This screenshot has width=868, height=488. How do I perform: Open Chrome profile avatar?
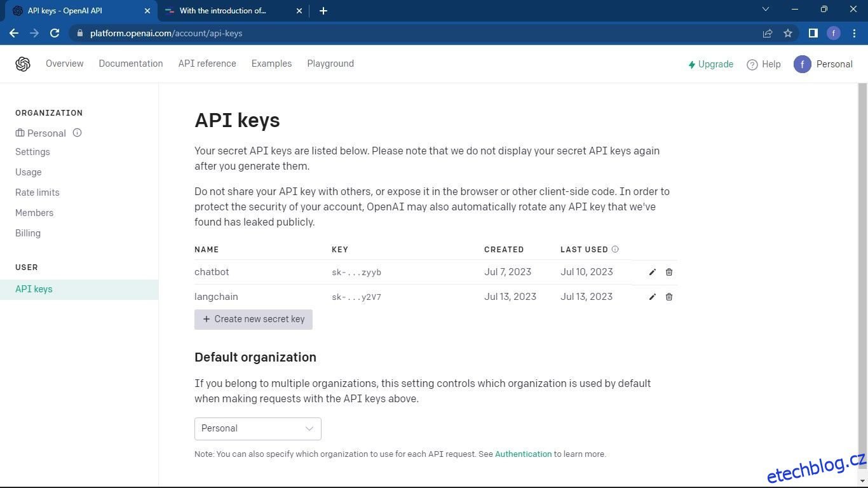click(834, 33)
